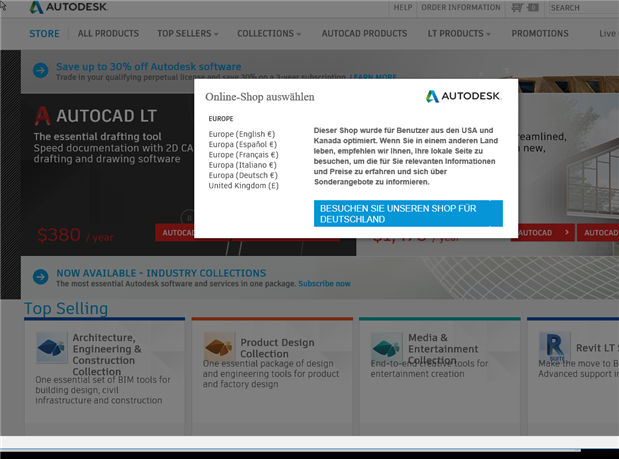This screenshot has height=459, width=619.
Task: Click the red AutoCAD button with right arrow
Action: click(544, 232)
